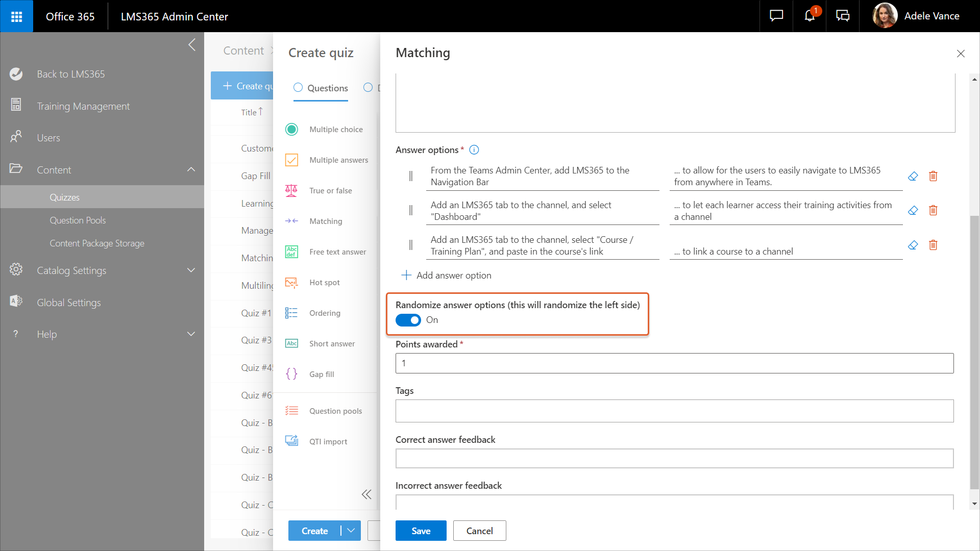Click the Points awarded input field
This screenshot has width=980, height=551.
coord(674,363)
